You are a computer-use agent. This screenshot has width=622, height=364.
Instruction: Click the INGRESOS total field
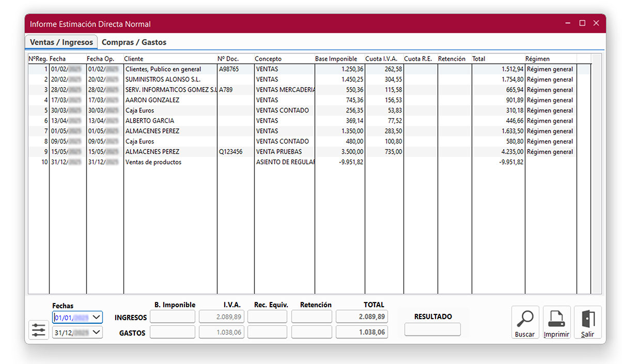coord(362,316)
